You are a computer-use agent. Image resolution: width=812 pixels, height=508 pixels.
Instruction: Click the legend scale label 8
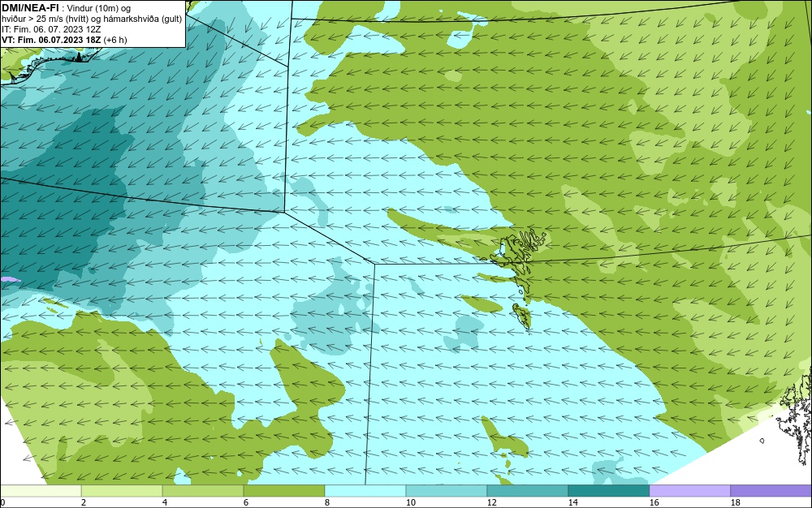pyautogui.click(x=326, y=502)
